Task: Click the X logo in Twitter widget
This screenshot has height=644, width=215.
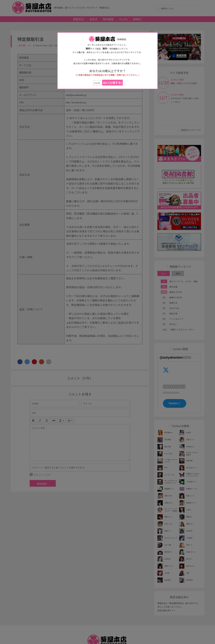Action: pyautogui.click(x=166, y=370)
